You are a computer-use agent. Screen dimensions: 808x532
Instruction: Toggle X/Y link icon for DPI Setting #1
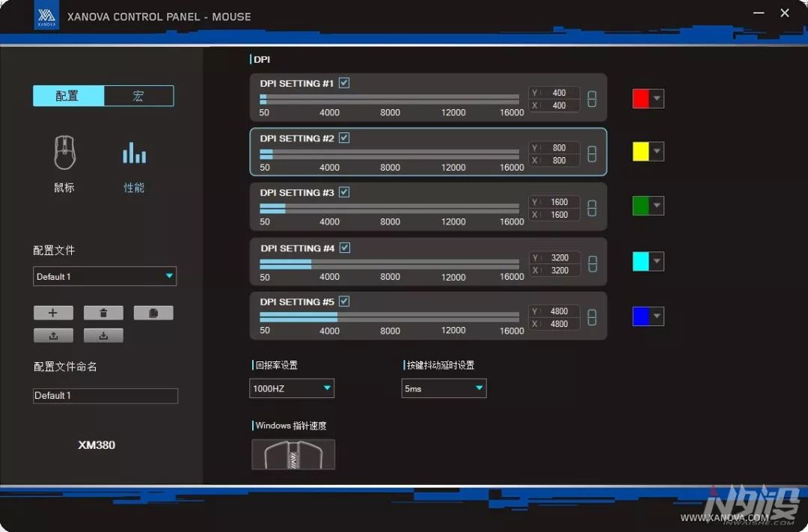coord(592,99)
